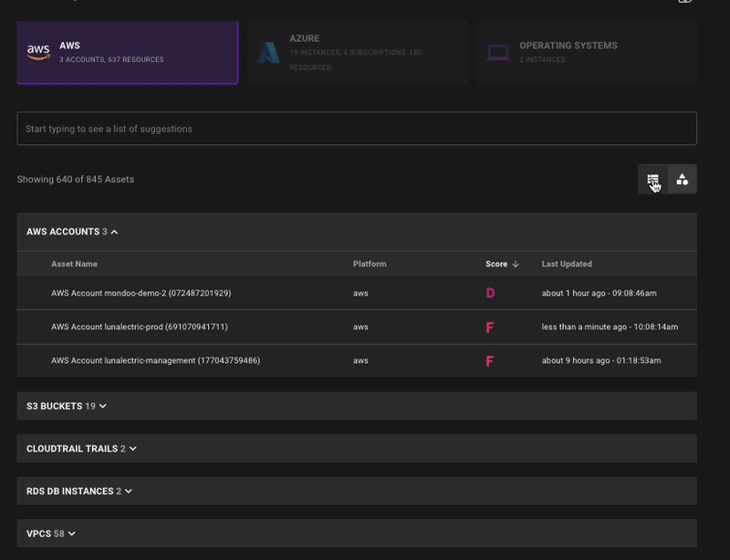Click the D score for mondoo-demo-2
The width and height of the screenshot is (730, 560).
(490, 294)
